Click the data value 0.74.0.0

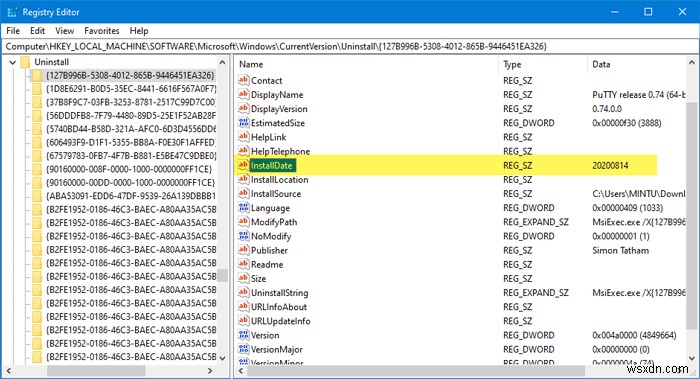tap(607, 109)
